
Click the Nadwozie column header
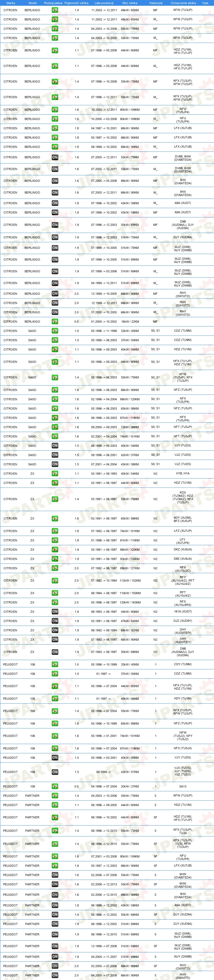point(156,3)
